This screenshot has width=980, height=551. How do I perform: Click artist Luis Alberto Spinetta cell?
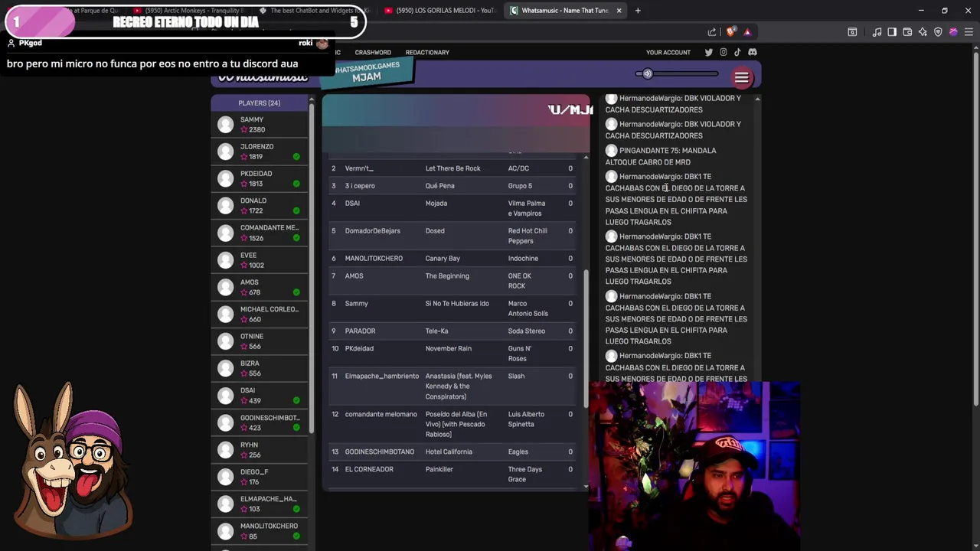pos(525,419)
